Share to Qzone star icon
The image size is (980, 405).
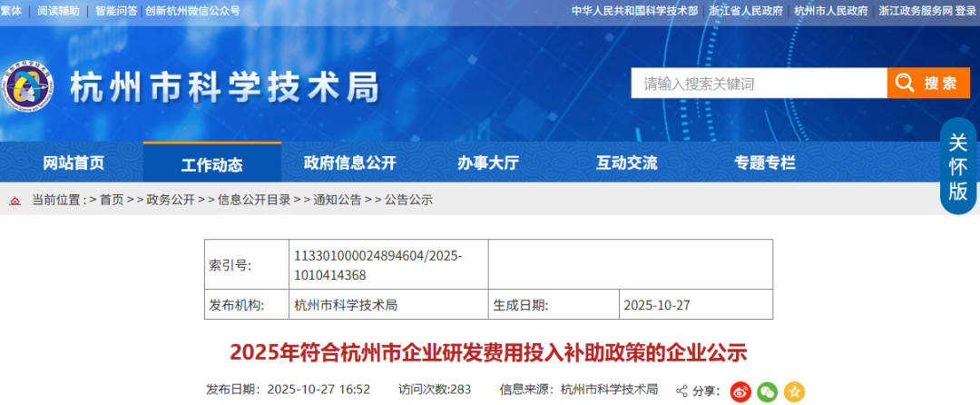(x=794, y=391)
